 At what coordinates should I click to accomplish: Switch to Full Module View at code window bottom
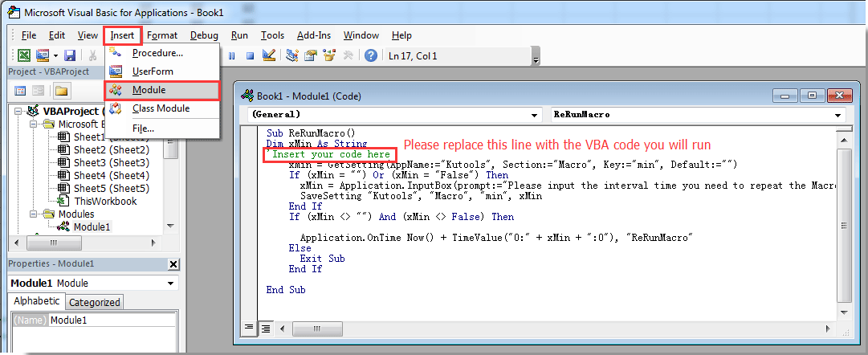263,328
